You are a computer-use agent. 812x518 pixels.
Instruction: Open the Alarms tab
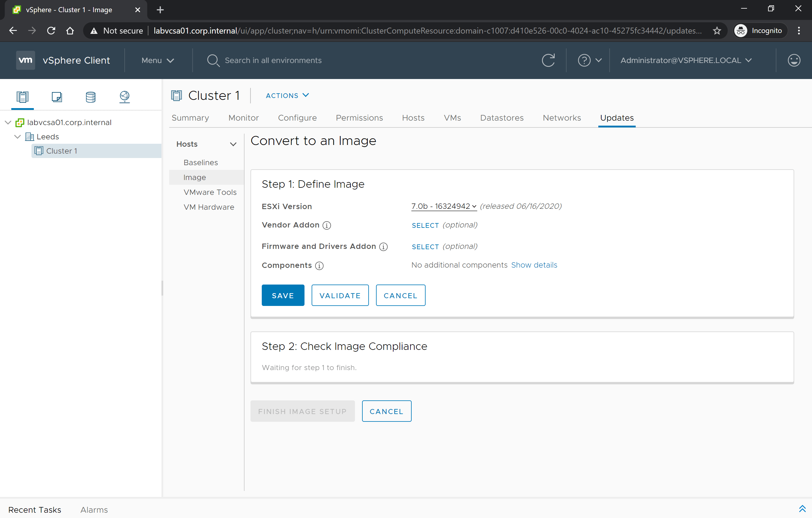[94, 510]
